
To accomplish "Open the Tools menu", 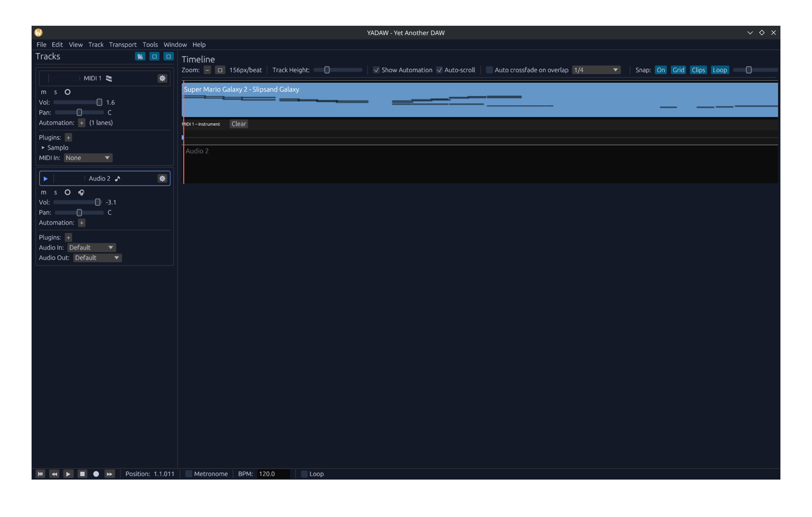I will click(150, 45).
